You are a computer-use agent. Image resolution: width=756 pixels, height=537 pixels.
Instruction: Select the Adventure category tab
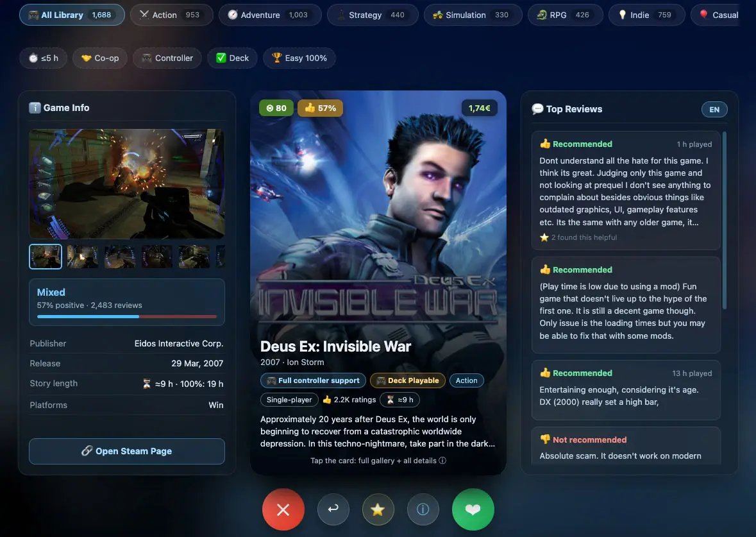(x=270, y=15)
